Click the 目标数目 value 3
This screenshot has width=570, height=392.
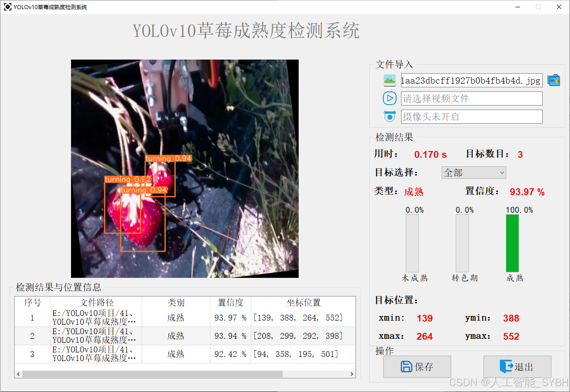(x=520, y=155)
